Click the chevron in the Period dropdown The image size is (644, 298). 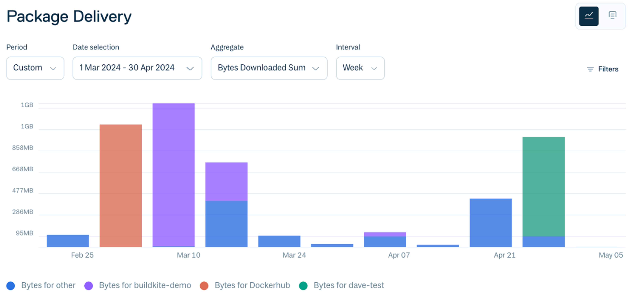(53, 69)
